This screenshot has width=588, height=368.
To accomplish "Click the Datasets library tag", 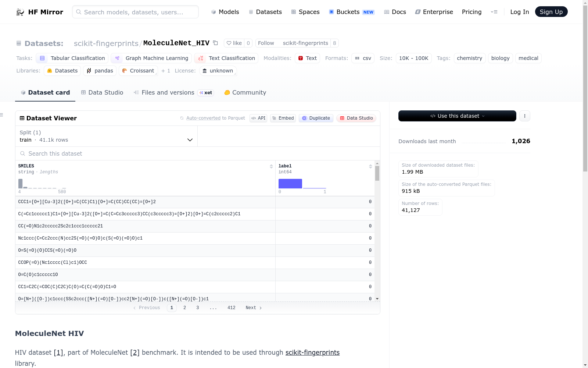I will point(62,71).
